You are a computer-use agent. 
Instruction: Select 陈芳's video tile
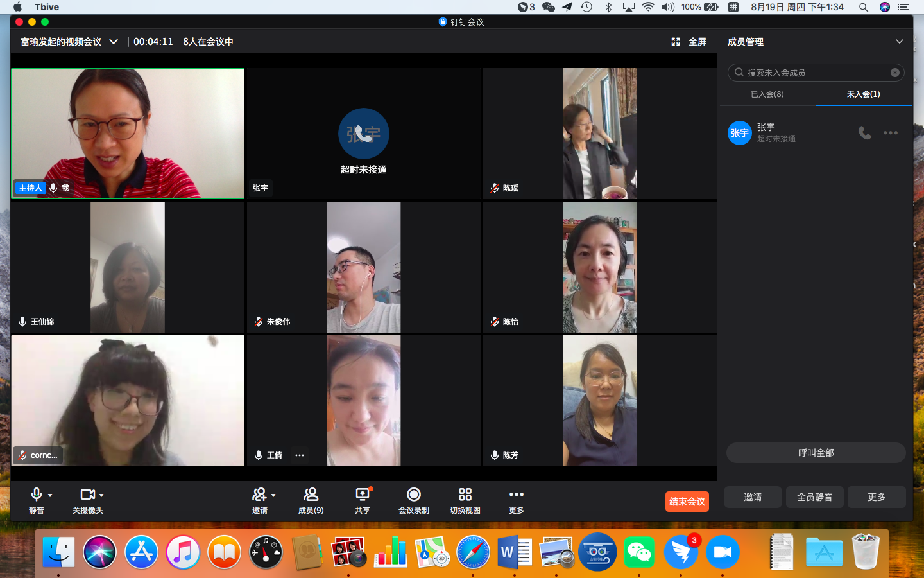(600, 401)
